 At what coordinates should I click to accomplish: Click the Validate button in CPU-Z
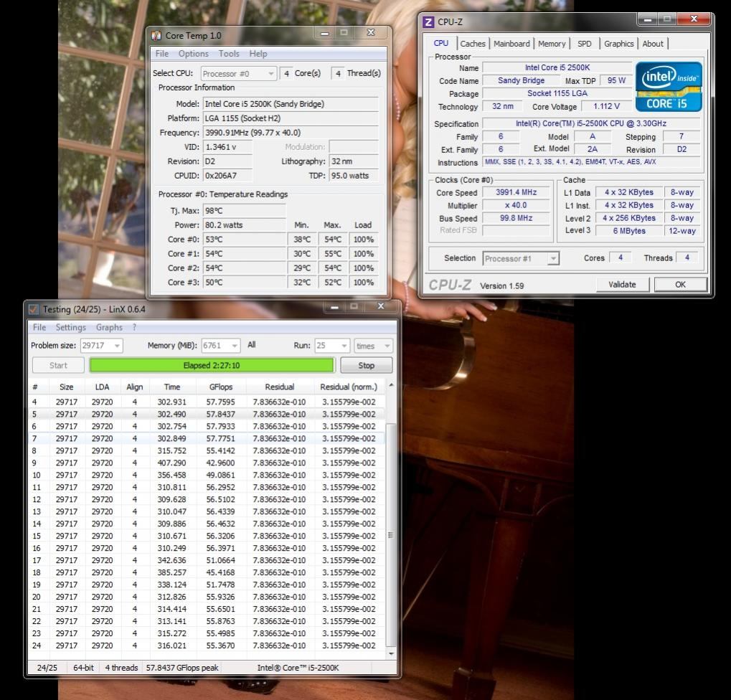click(x=622, y=284)
